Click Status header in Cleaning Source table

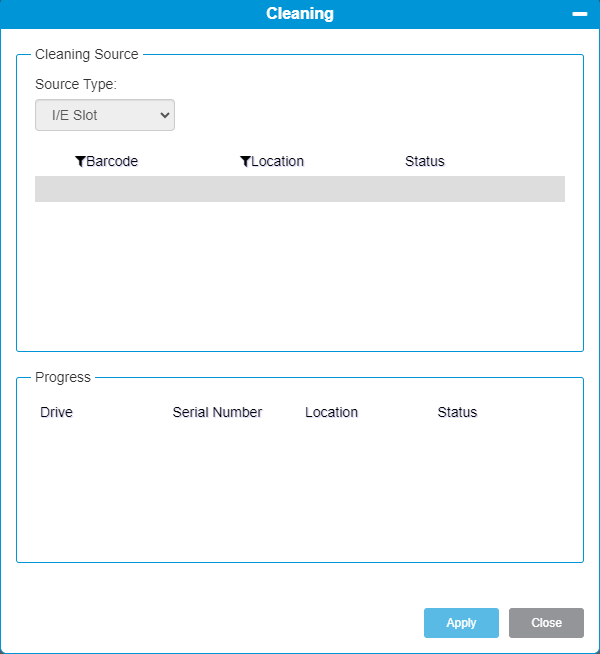[x=424, y=162]
